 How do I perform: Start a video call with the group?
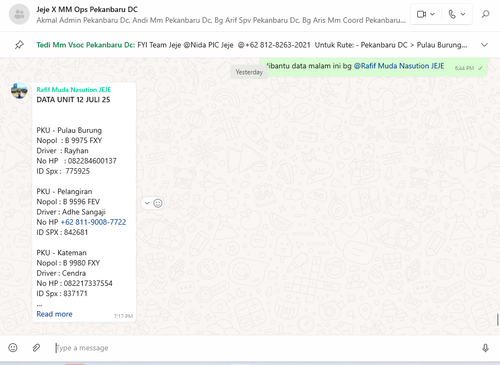tap(421, 14)
